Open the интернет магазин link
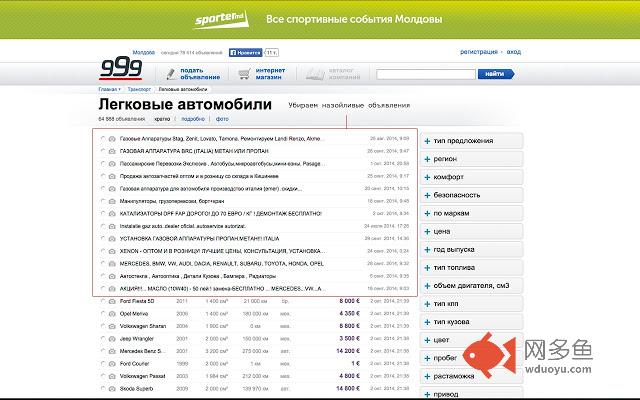Image resolution: width=640 pixels, height=400 pixels. click(x=270, y=74)
